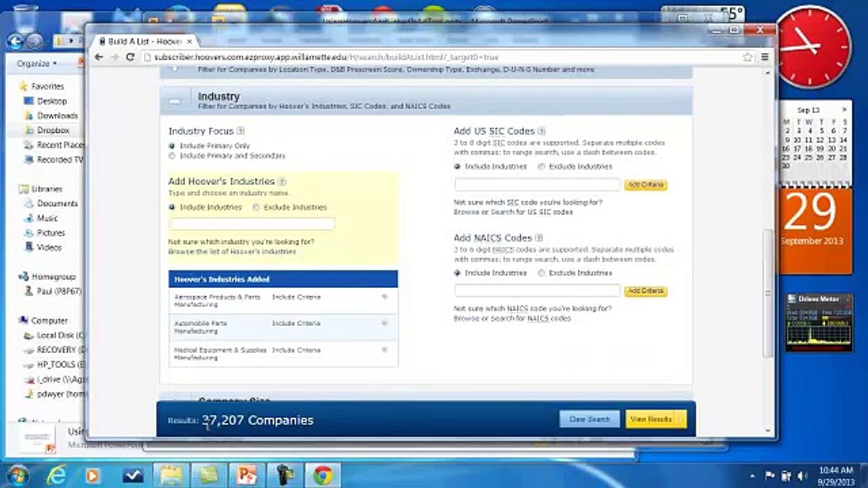Select Include Industries for NAICS Codes
The height and width of the screenshot is (488, 868).
pyautogui.click(x=457, y=272)
